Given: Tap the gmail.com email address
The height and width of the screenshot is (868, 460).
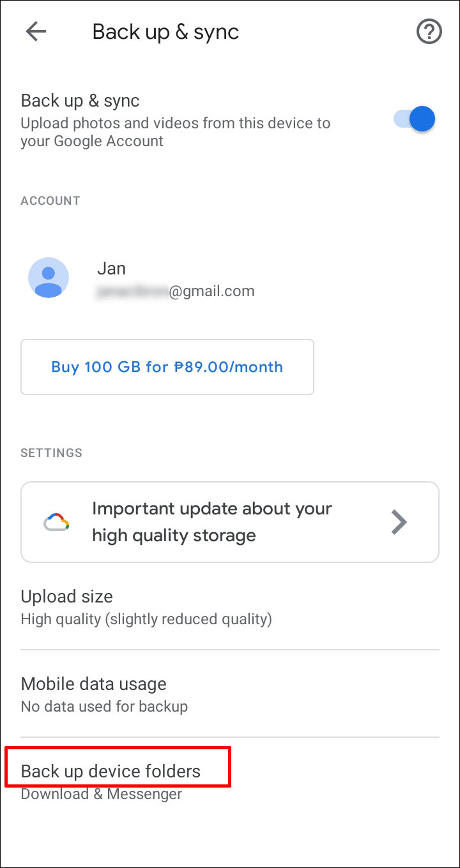Looking at the screenshot, I should 176,292.
